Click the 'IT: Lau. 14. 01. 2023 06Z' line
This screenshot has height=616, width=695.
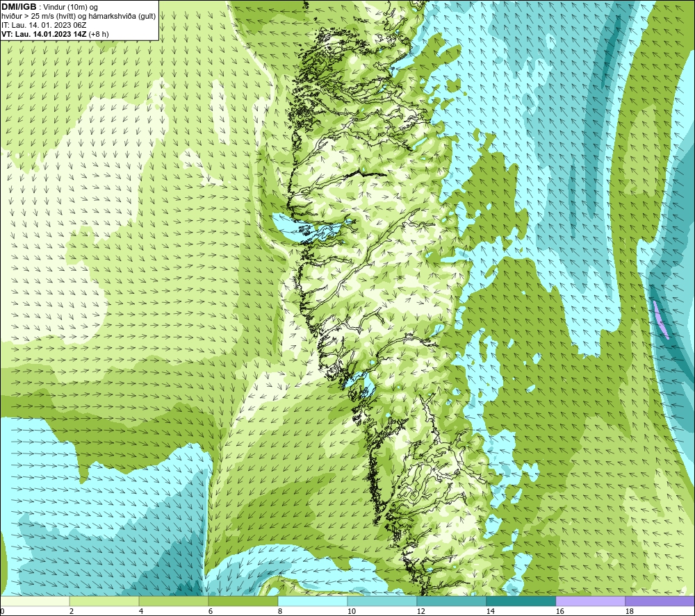pyautogui.click(x=44, y=25)
